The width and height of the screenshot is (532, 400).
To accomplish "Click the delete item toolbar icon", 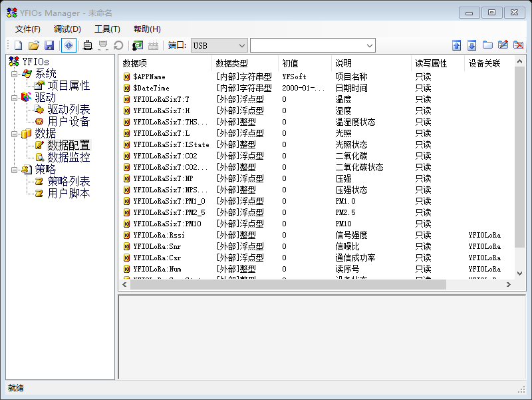I will pyautogui.click(x=519, y=45).
